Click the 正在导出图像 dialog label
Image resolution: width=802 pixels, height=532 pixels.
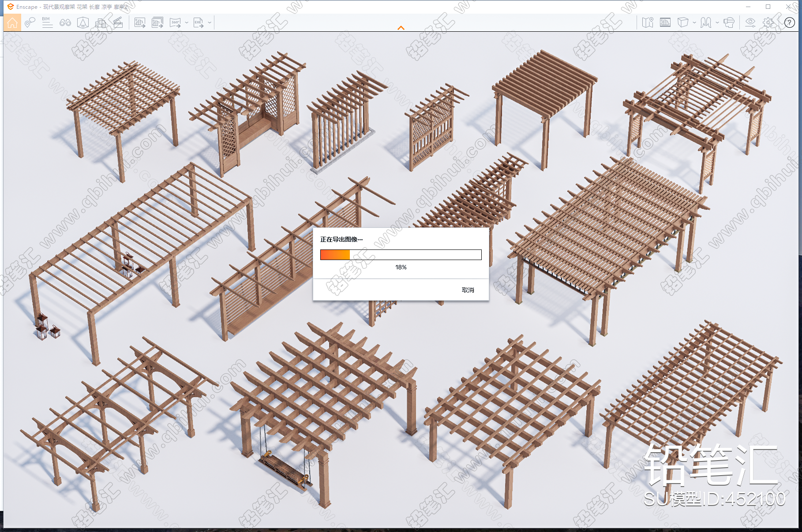(341, 239)
